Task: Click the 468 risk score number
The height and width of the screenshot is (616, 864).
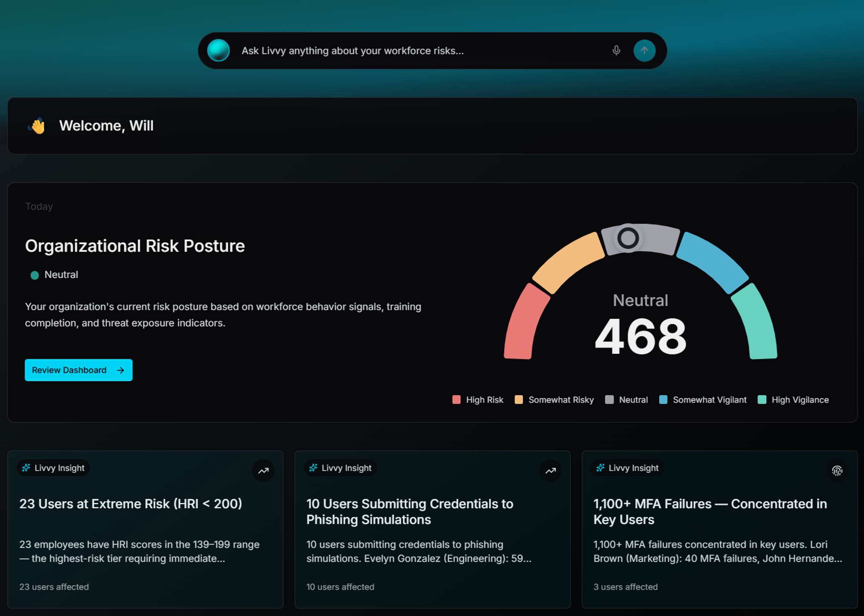Action: coord(640,337)
